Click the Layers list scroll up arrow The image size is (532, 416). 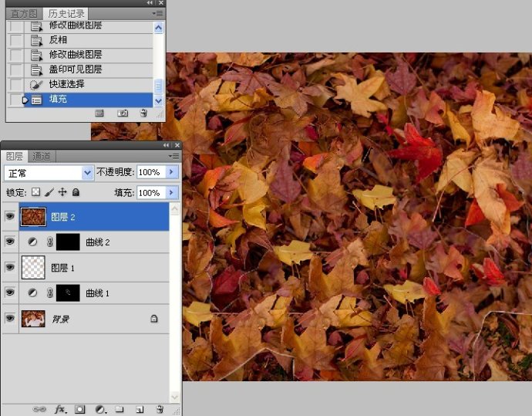pos(174,208)
